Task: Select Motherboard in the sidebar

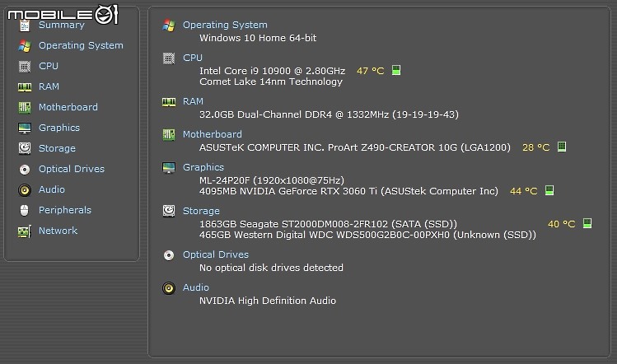Action: click(68, 107)
